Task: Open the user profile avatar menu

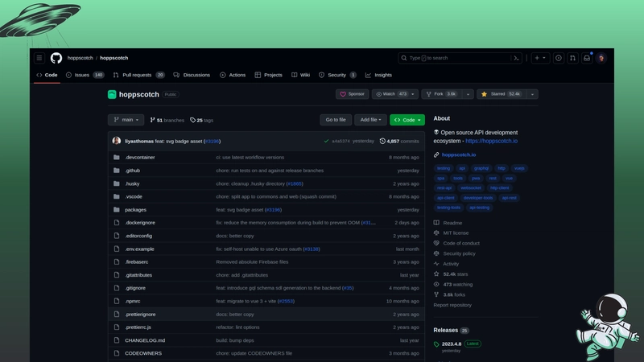Action: click(x=601, y=58)
